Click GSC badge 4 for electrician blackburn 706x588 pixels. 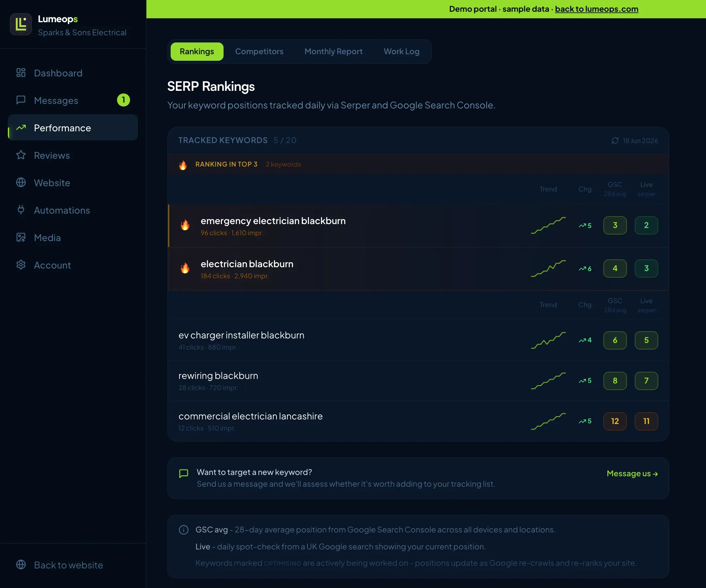click(x=615, y=268)
